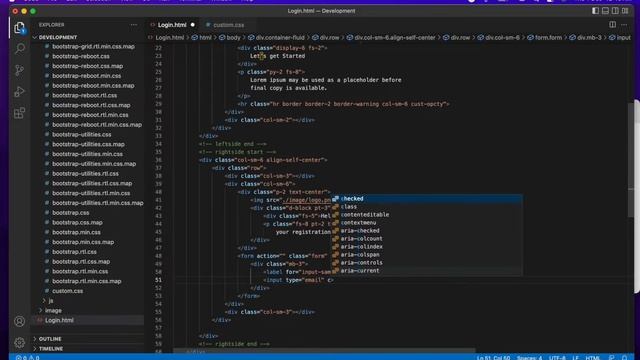Open the customize layout icon

pyautogui.click(x=625, y=11)
